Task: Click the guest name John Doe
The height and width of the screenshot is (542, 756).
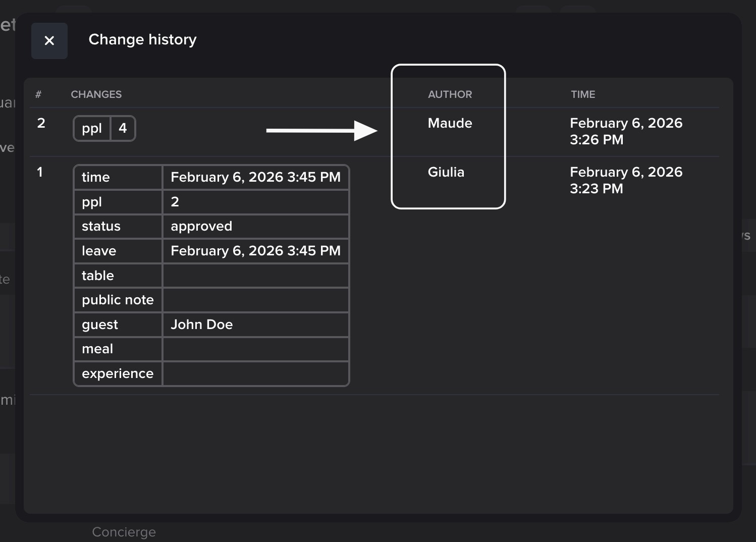Action: click(201, 324)
